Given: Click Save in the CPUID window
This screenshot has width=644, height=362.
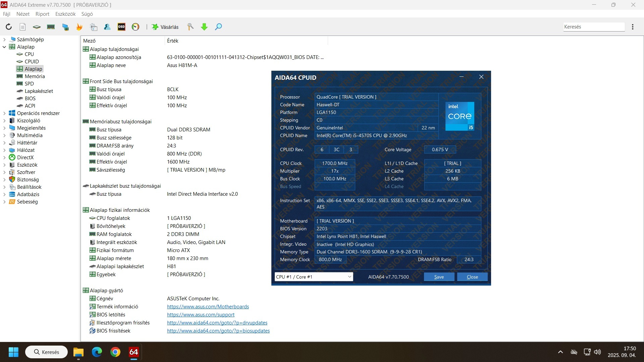Looking at the screenshot, I should pyautogui.click(x=439, y=277).
